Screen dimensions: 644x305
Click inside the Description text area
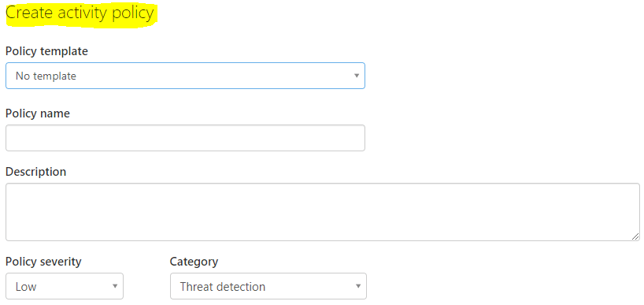pyautogui.click(x=323, y=212)
